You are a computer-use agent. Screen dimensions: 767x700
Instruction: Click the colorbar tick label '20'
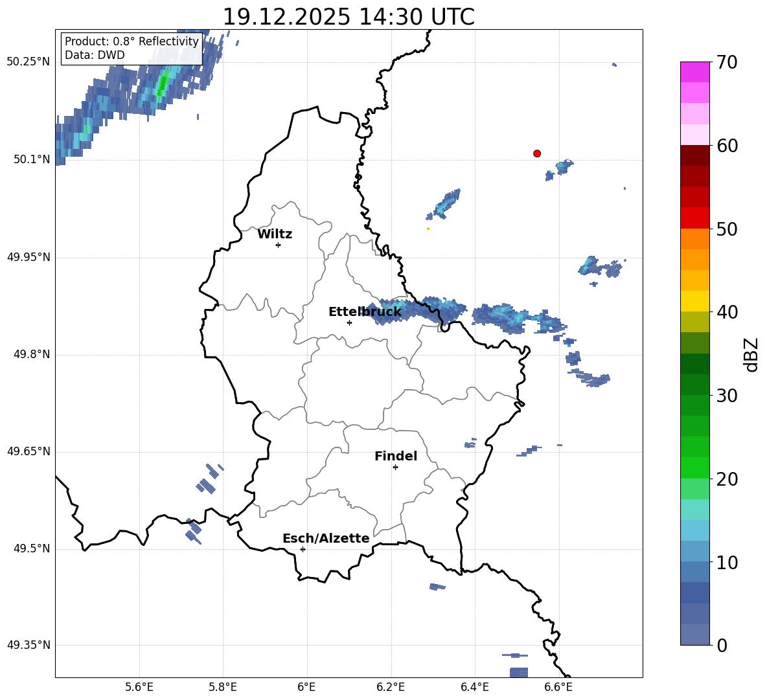click(x=727, y=479)
